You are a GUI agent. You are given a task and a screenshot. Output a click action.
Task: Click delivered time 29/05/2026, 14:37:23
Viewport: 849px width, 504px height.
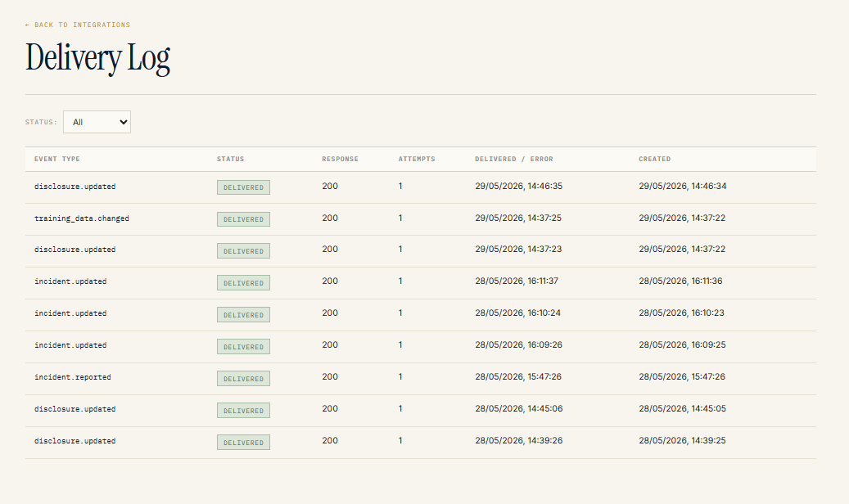[518, 250]
